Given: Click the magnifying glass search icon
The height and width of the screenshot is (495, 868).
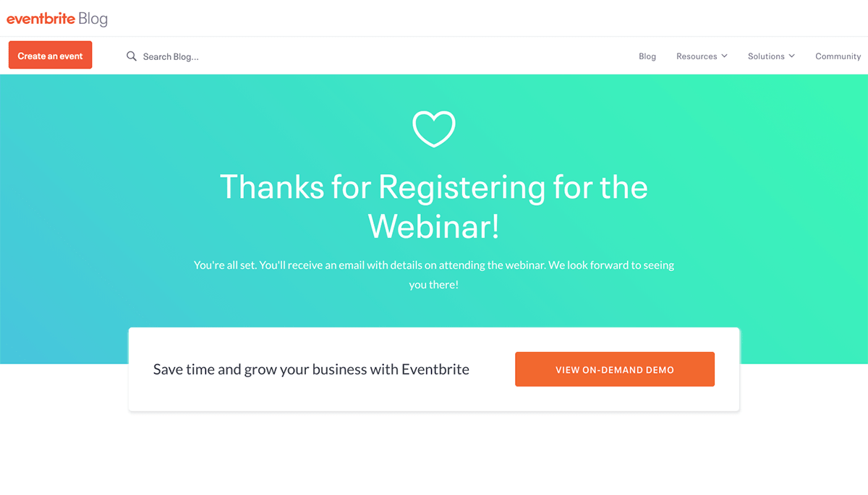Looking at the screenshot, I should [131, 56].
